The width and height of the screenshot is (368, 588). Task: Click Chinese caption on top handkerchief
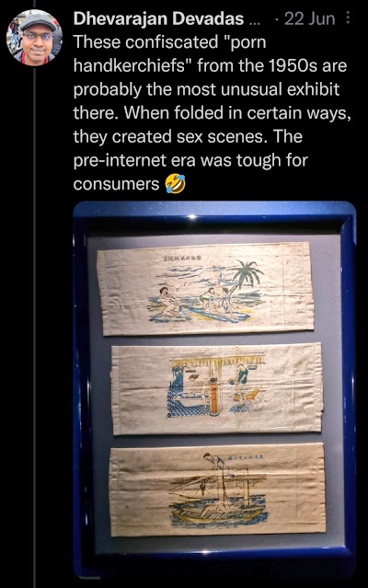[182, 258]
